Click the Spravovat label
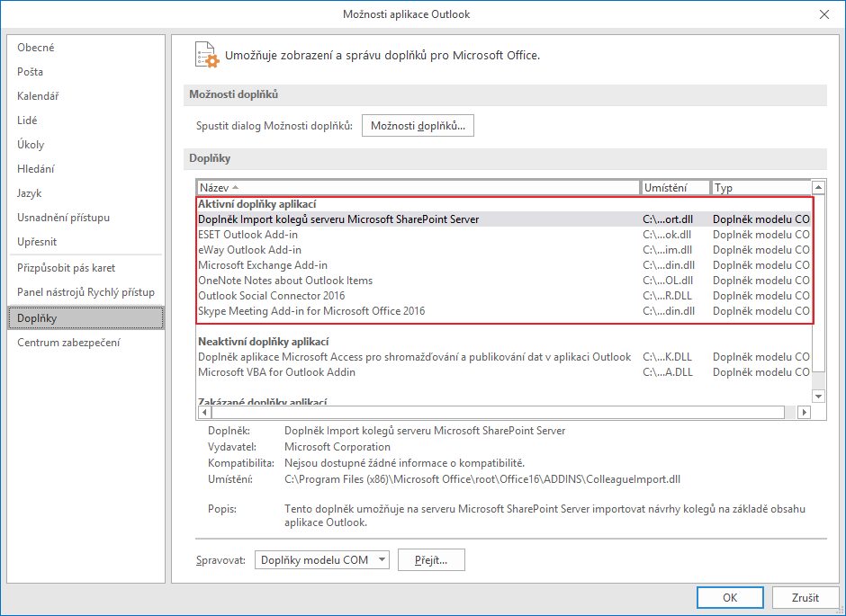 pyautogui.click(x=220, y=560)
